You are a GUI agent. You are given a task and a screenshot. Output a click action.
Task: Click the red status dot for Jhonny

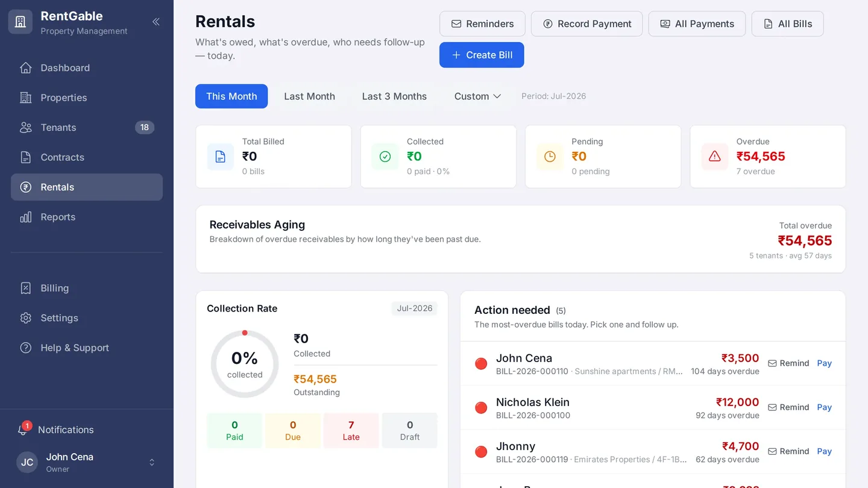pyautogui.click(x=481, y=452)
